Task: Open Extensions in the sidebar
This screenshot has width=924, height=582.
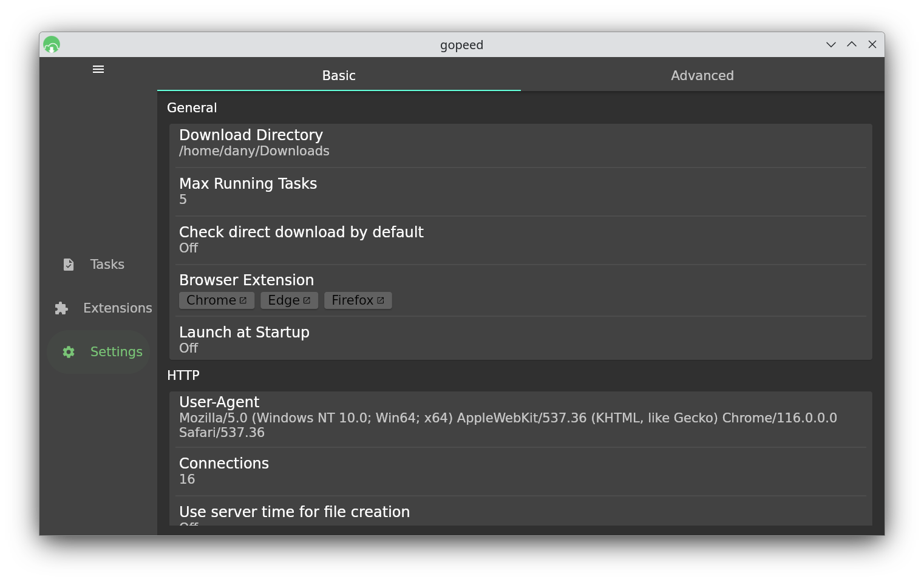Action: (x=98, y=308)
